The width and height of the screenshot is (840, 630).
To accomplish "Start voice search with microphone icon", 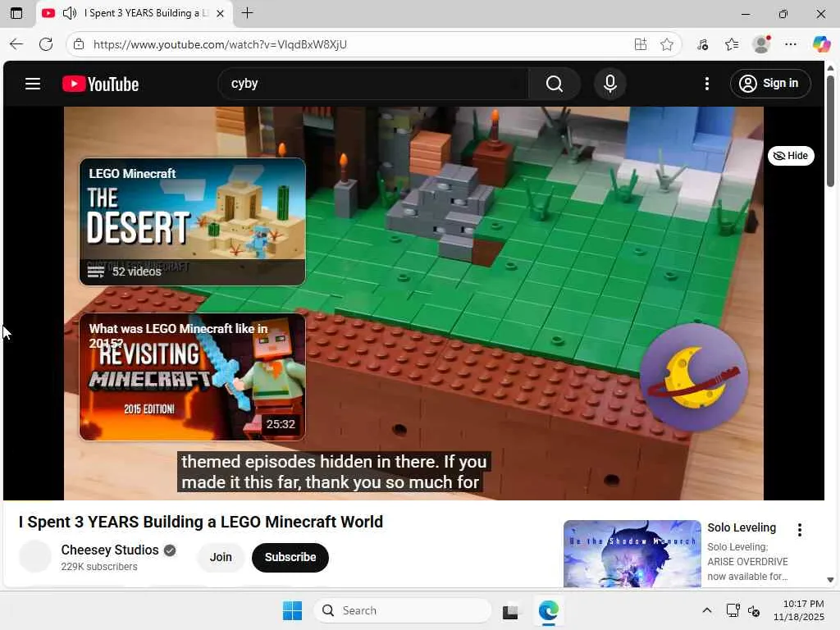I will coord(609,84).
